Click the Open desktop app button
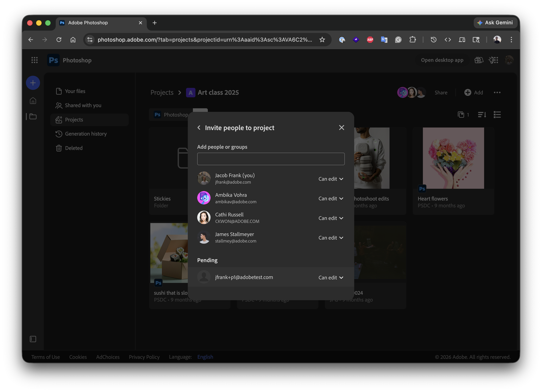This screenshot has width=542, height=392. coord(442,60)
